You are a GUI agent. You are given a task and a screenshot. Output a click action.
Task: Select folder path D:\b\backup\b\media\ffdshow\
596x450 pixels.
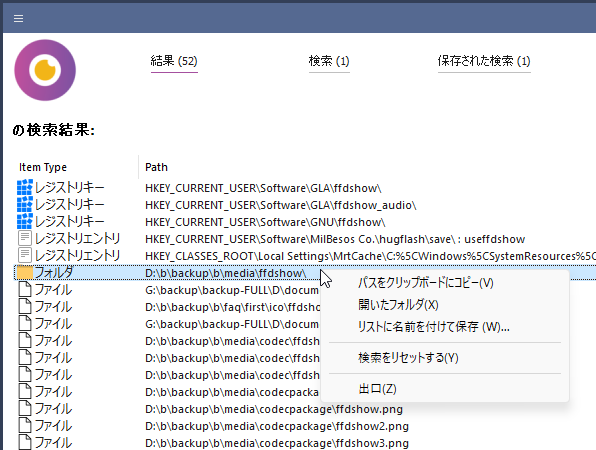tap(225, 273)
